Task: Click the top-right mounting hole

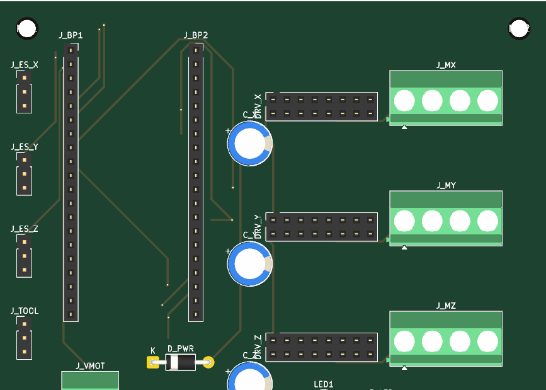Action: tap(519, 28)
